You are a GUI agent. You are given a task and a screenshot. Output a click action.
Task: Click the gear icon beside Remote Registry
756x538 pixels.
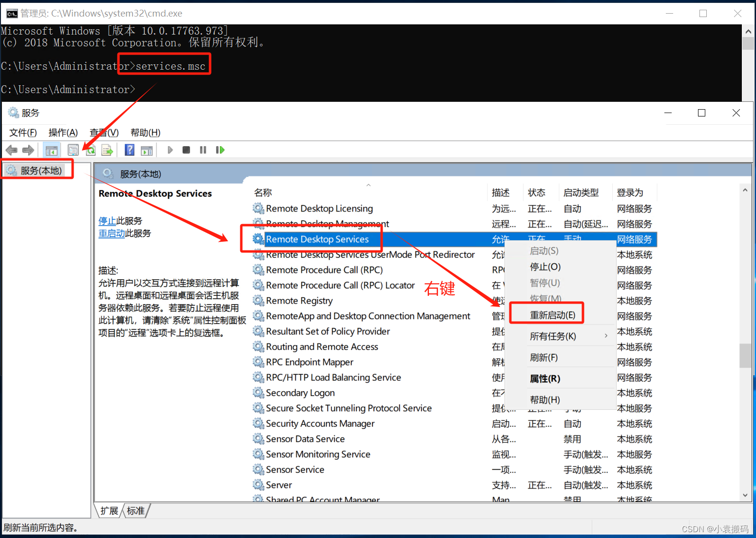(x=258, y=300)
